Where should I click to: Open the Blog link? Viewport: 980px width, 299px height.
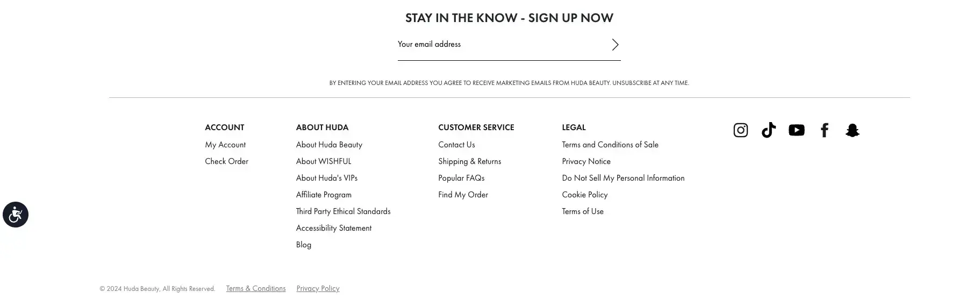303,245
